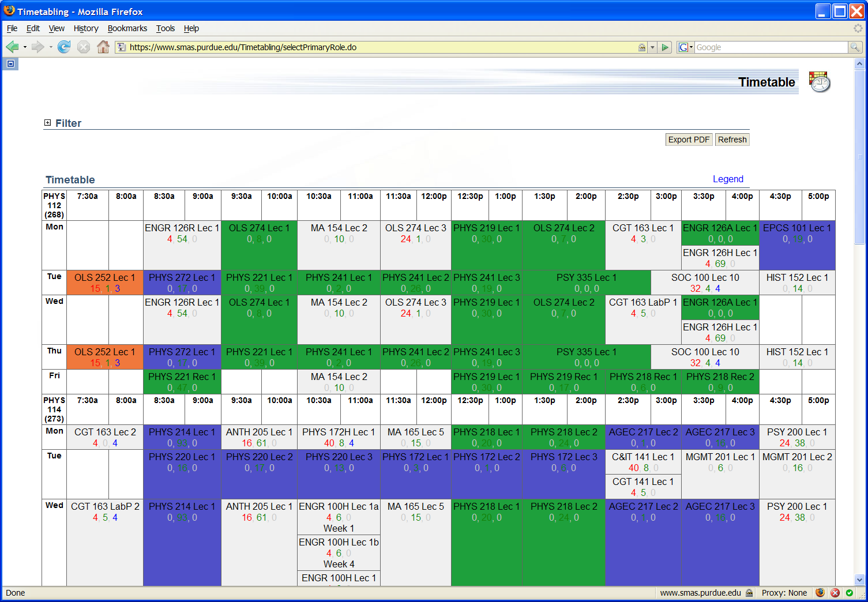The width and height of the screenshot is (868, 602).
Task: Click the page identity icon in the URL bar
Action: (121, 47)
